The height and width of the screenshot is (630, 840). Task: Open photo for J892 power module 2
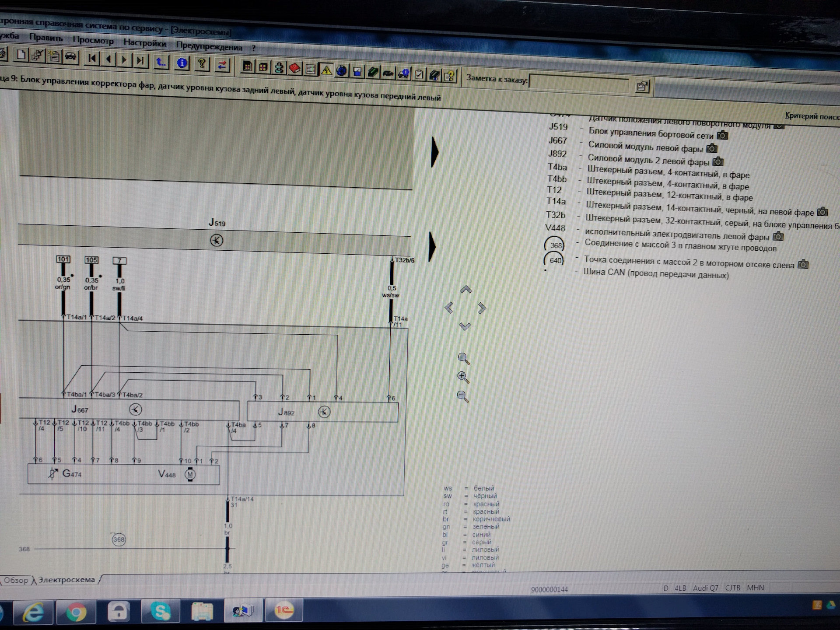coord(718,161)
